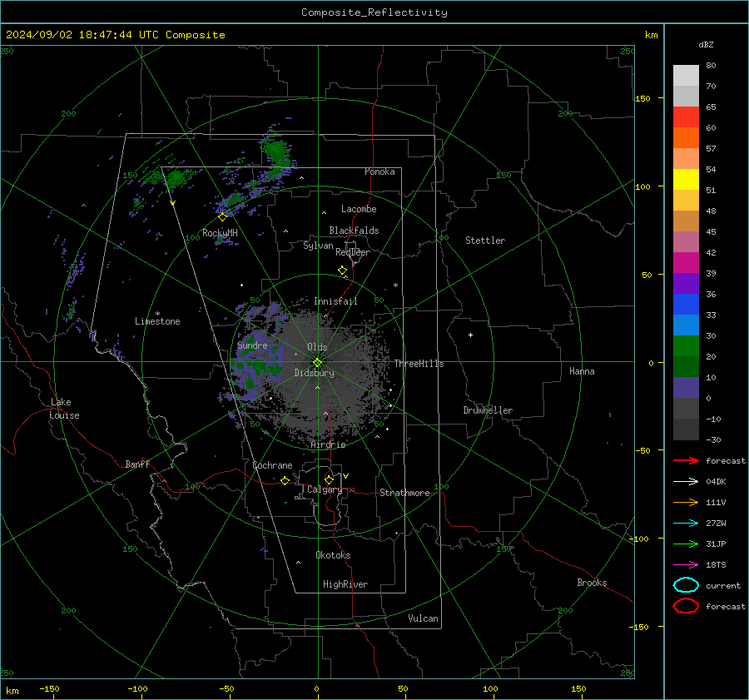Select the 36 dBZ purple swatch
The image size is (749, 700).
686,283
